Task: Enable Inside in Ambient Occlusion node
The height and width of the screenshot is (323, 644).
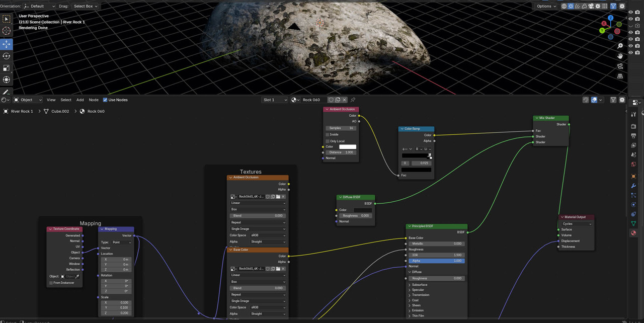Action: [328, 134]
